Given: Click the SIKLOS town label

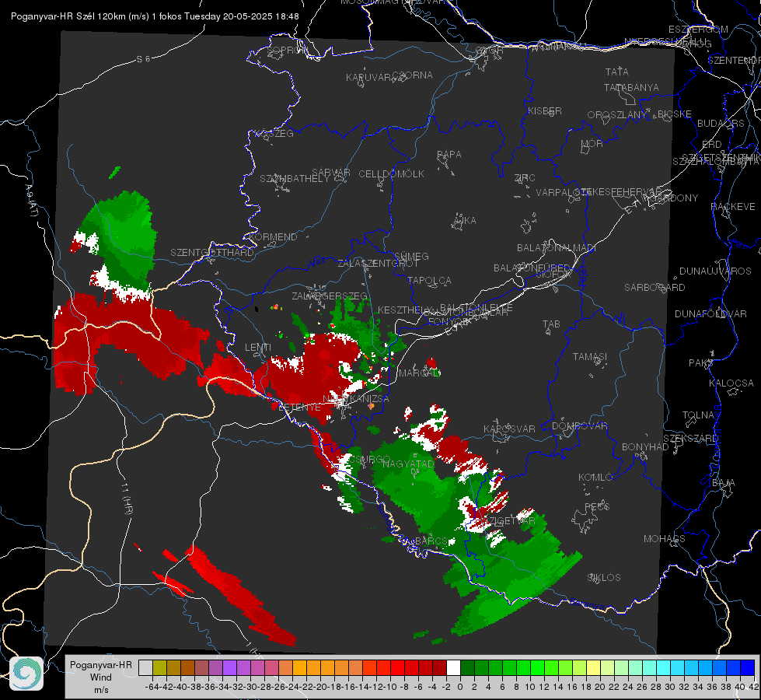Looking at the screenshot, I should (604, 578).
